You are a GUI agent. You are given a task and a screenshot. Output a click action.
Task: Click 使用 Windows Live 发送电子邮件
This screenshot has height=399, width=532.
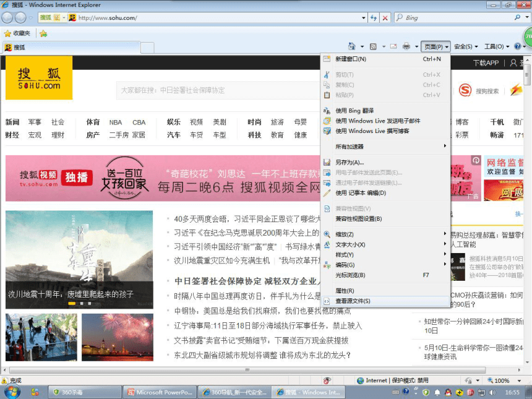386,121
